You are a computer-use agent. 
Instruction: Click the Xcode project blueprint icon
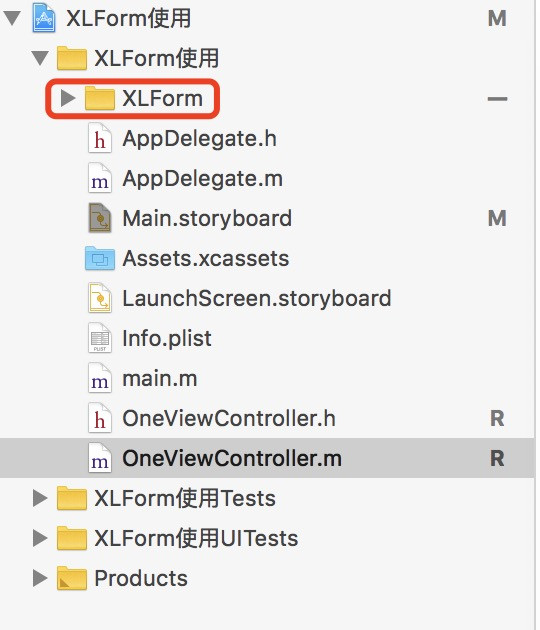[x=44, y=18]
